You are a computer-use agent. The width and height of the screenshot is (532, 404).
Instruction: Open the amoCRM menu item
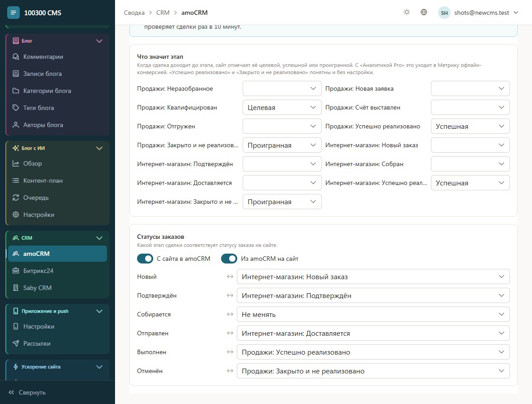[58, 254]
